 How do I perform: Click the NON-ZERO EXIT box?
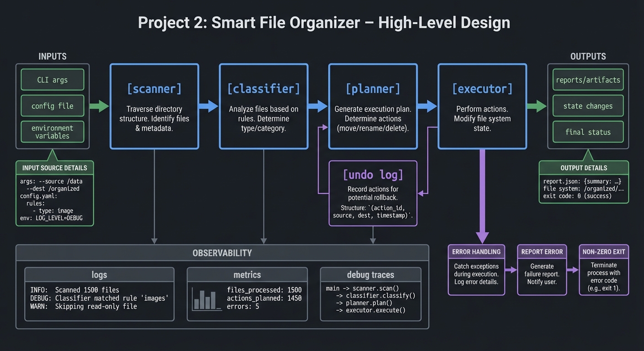604,270
